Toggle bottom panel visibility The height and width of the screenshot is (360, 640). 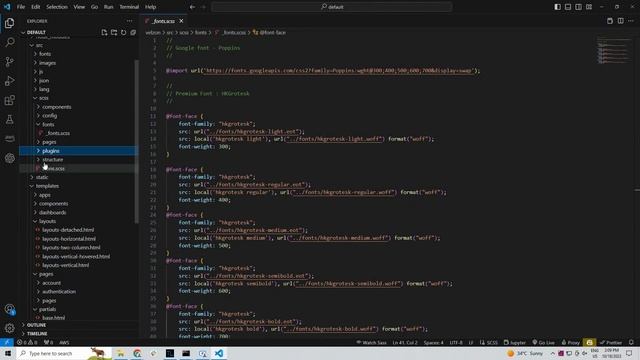568,7
